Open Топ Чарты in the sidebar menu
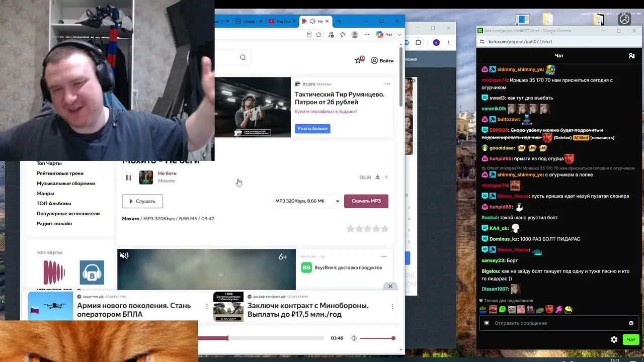This screenshot has width=644, height=362. coord(49,163)
